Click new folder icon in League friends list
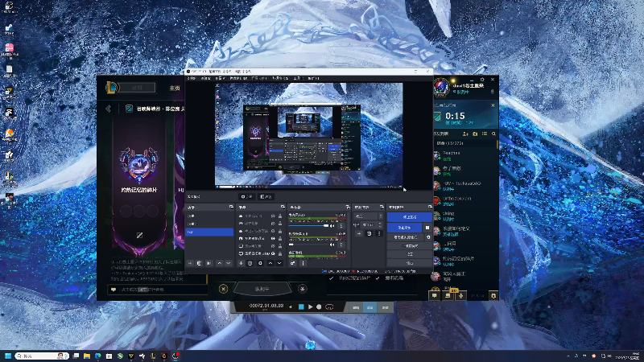 pos(475,134)
